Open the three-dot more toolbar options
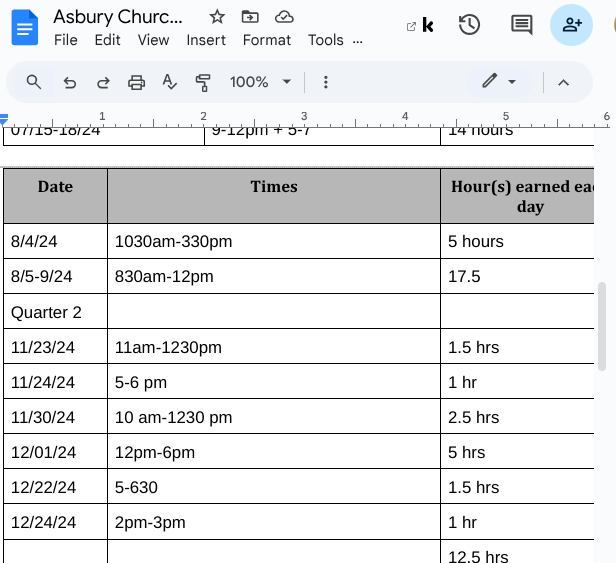616x563 pixels. [325, 82]
